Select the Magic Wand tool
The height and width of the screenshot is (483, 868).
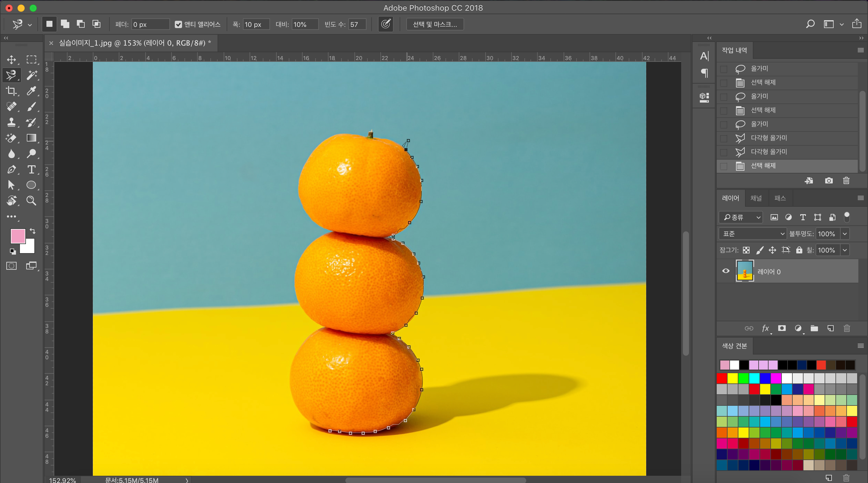31,75
